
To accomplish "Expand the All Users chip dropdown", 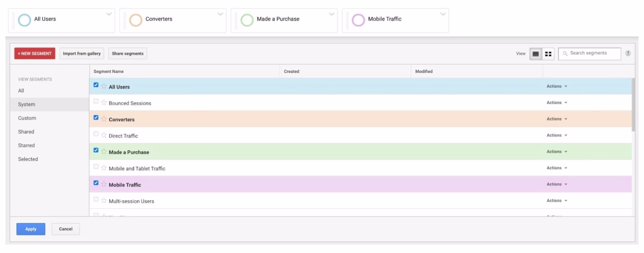I will (x=109, y=15).
